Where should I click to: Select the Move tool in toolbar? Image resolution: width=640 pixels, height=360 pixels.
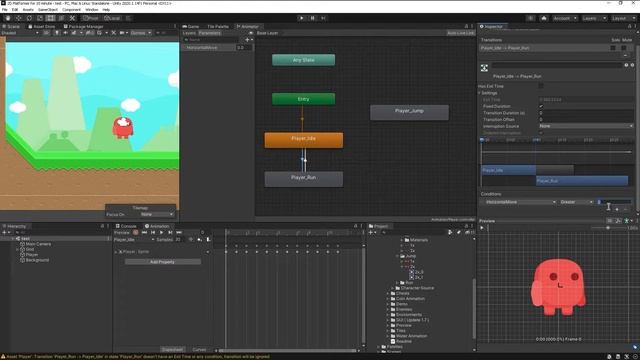(x=18, y=18)
